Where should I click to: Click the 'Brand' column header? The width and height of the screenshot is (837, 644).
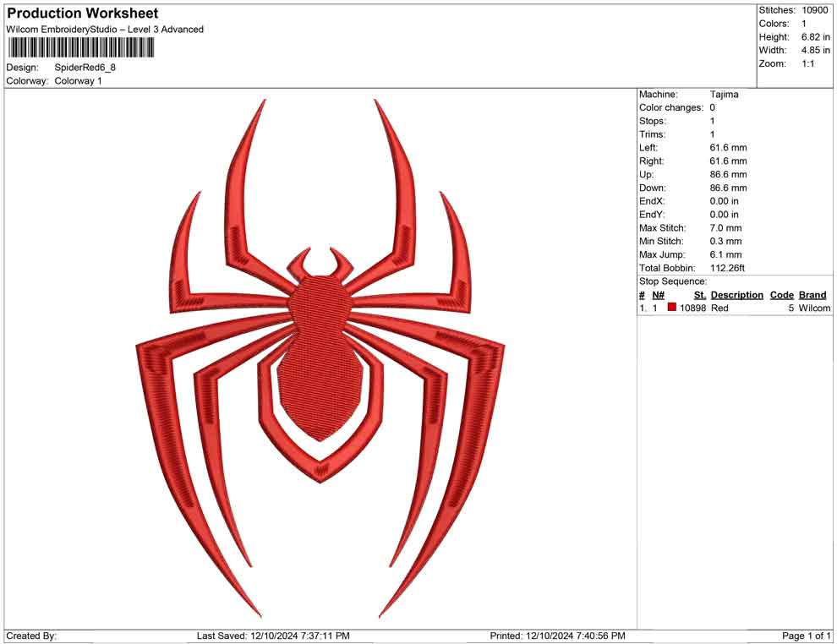click(x=812, y=294)
